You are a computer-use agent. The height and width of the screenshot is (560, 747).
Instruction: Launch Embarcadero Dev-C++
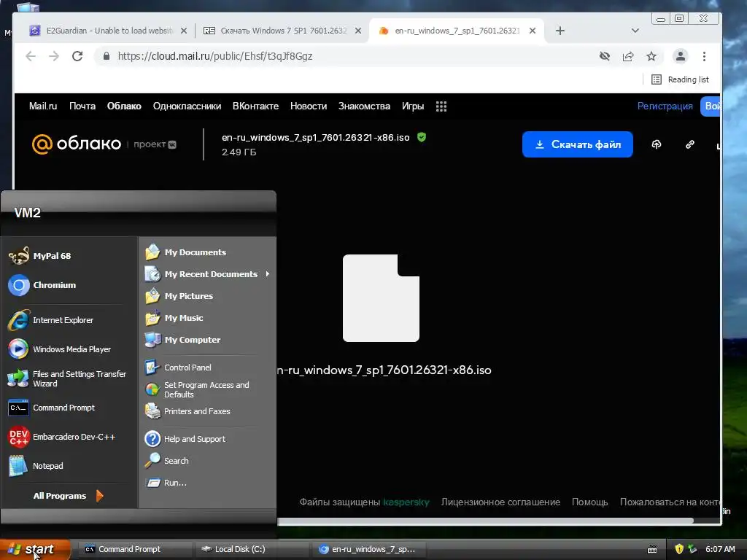click(x=61, y=437)
